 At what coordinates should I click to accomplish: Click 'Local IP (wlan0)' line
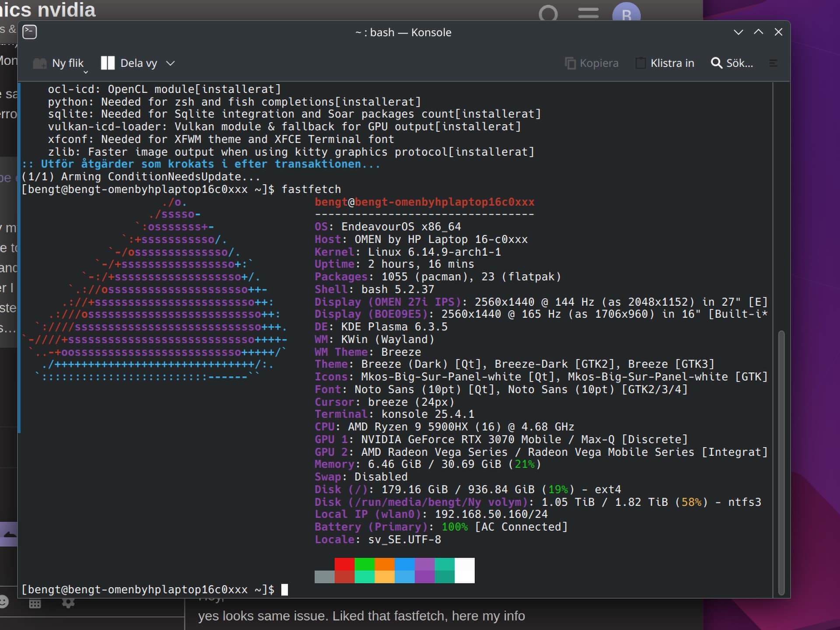click(x=431, y=514)
